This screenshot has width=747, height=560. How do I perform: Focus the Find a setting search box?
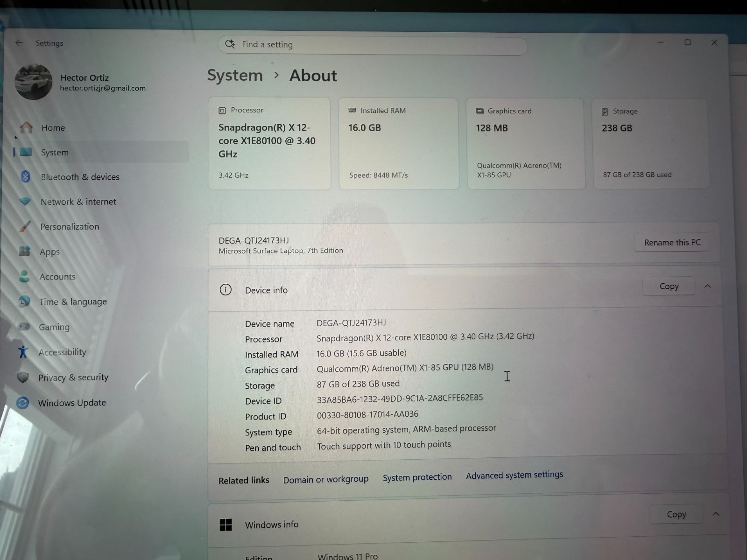pyautogui.click(x=373, y=45)
